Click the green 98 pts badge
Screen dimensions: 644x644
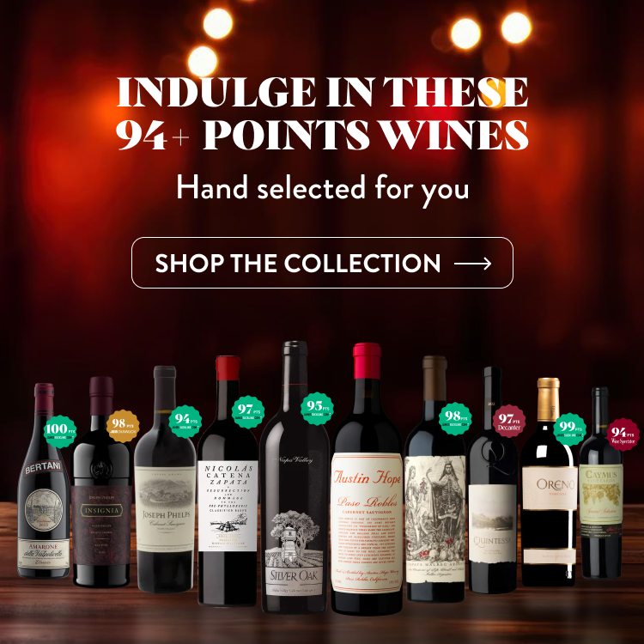pyautogui.click(x=455, y=418)
